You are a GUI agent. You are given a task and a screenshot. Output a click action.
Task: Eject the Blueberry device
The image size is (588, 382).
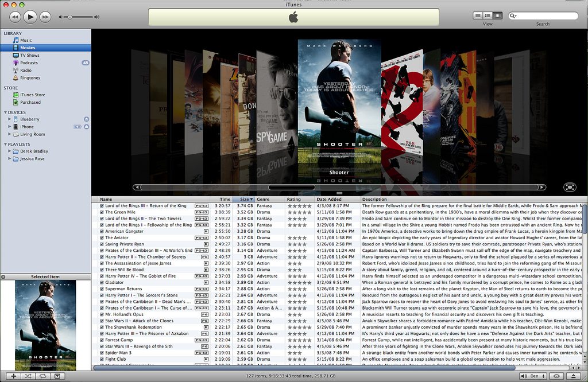pyautogui.click(x=86, y=119)
